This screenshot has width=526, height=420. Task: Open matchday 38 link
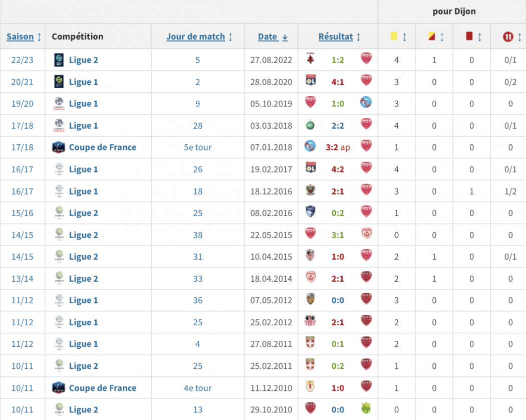[197, 235]
